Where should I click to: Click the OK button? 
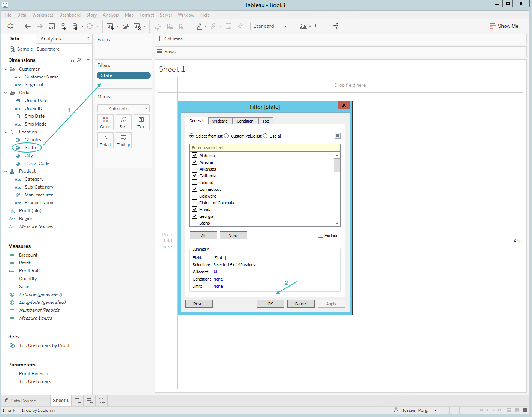[x=270, y=304]
